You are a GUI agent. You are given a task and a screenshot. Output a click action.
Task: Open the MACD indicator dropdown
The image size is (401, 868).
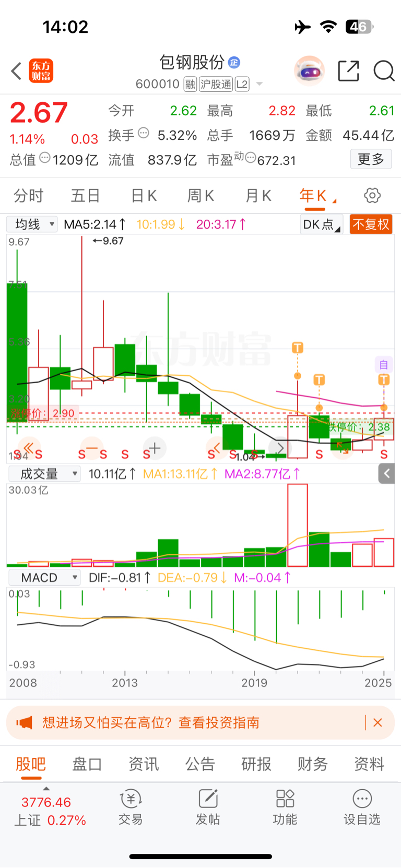point(44,578)
